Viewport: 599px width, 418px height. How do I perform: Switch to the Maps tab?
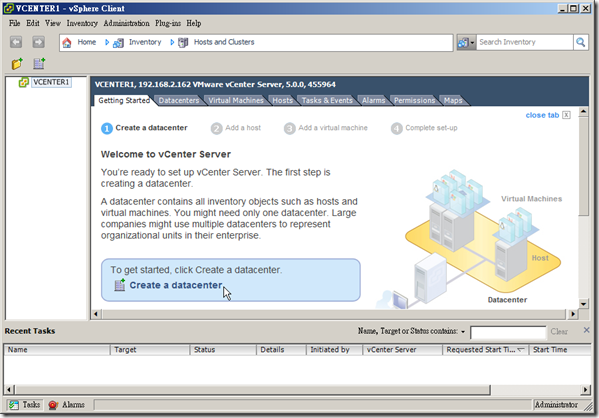(x=453, y=100)
